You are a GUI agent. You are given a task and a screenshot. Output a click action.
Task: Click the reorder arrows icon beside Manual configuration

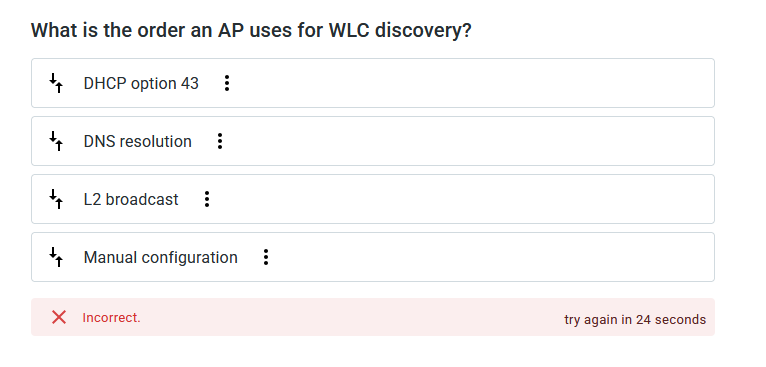[57, 257]
